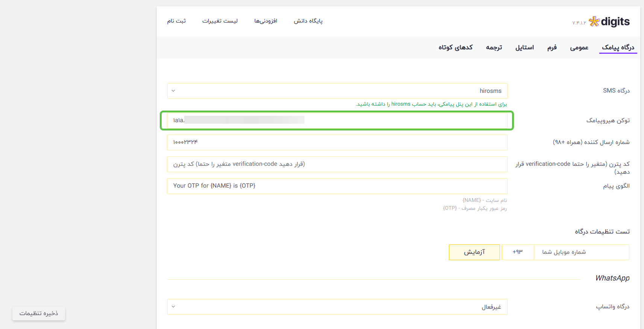
Task: Click the message template field with OTP text
Action: coord(337,186)
